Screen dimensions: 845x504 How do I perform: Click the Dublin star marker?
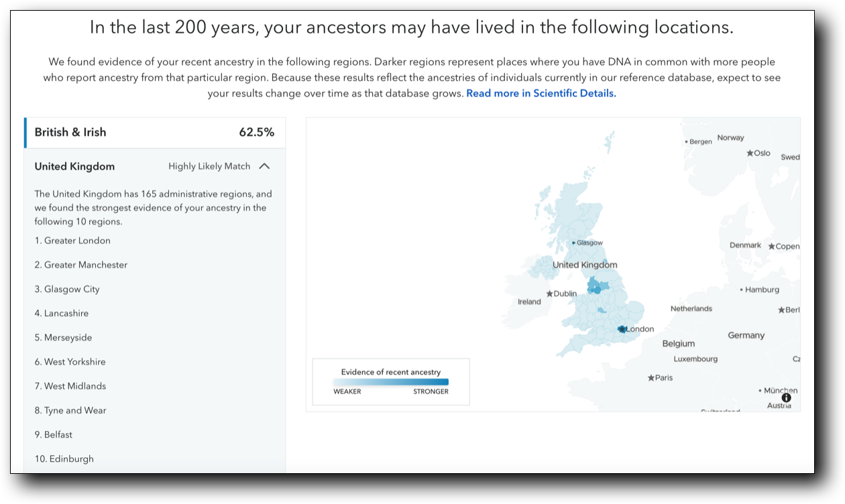(x=550, y=294)
